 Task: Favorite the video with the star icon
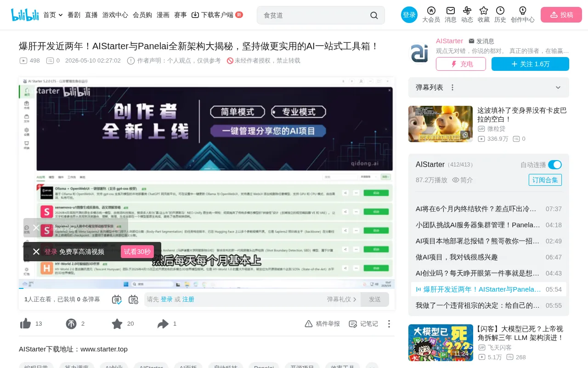tap(117, 324)
